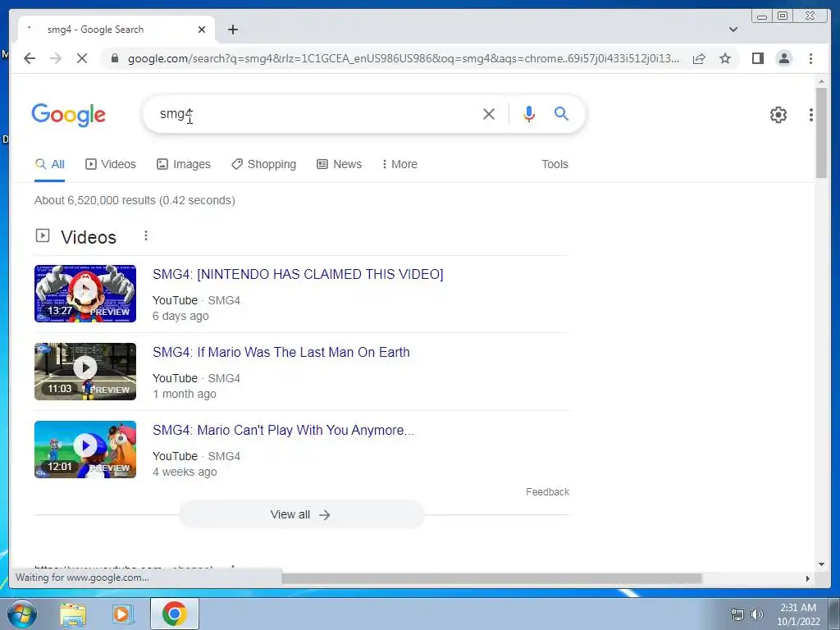Image resolution: width=840 pixels, height=630 pixels.
Task: Share this page via the share icon
Action: pos(699,58)
